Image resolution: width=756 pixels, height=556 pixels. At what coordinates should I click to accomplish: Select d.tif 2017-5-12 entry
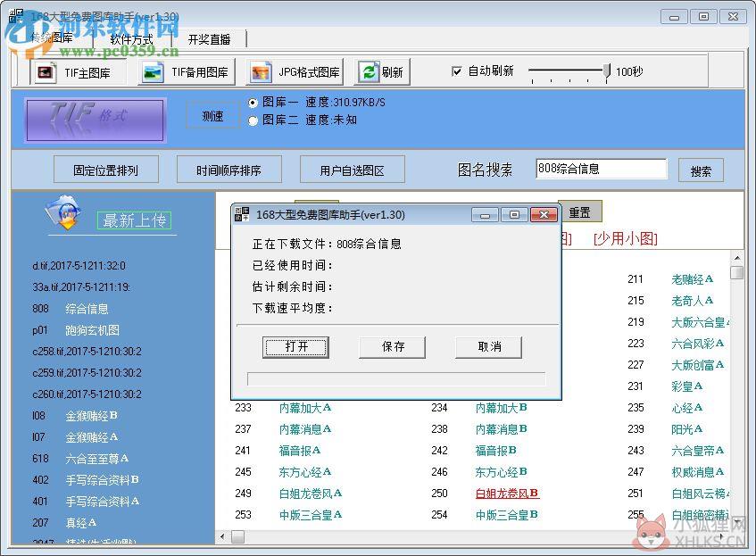(x=79, y=266)
